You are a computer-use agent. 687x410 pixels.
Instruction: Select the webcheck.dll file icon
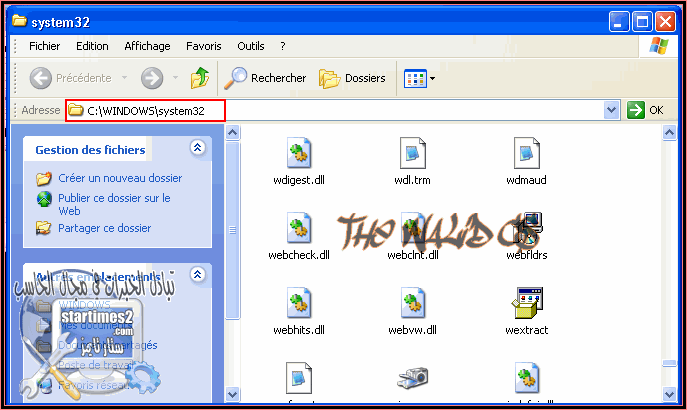coord(299,228)
